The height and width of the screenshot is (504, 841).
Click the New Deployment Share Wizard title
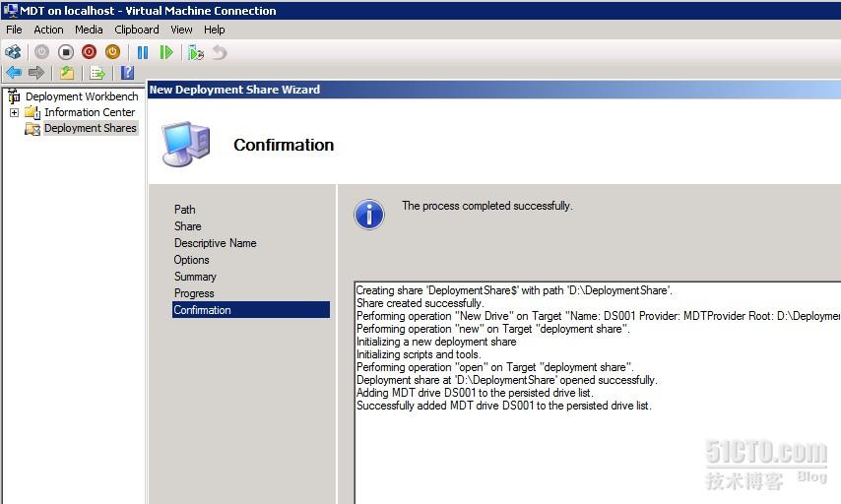click(x=234, y=90)
